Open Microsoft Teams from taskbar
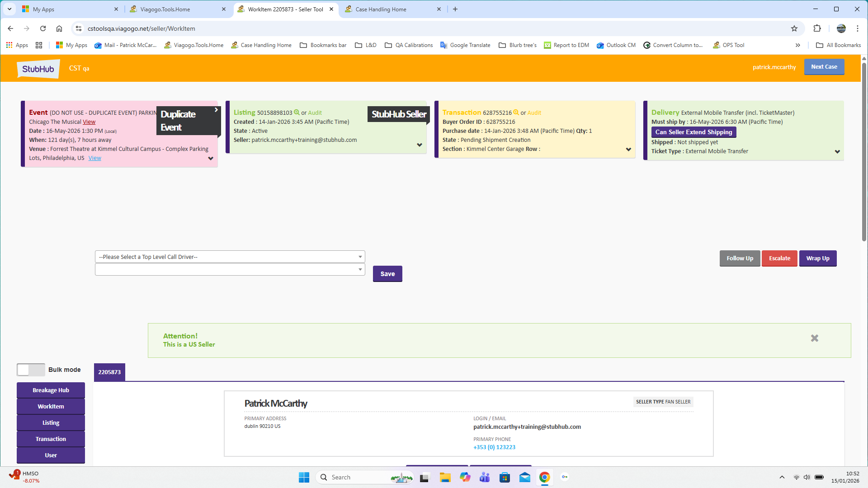Image resolution: width=868 pixels, height=488 pixels. coord(485,477)
